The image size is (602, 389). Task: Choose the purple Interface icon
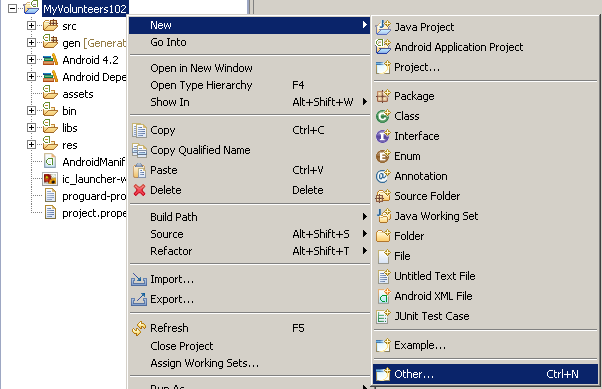pos(383,136)
